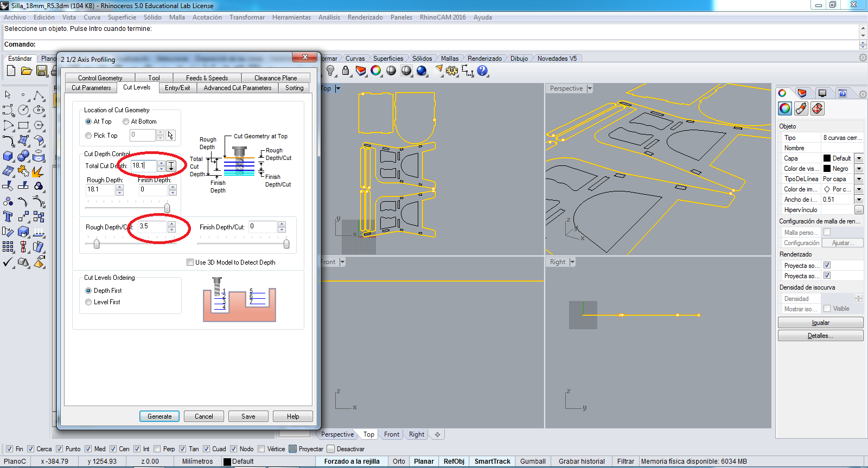Open the blue help question mark icon

[x=482, y=71]
